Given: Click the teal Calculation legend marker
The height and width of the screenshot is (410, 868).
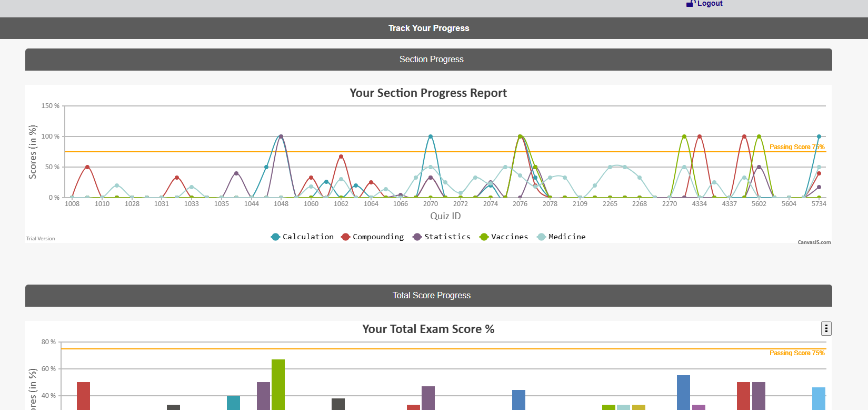Looking at the screenshot, I should (x=275, y=237).
